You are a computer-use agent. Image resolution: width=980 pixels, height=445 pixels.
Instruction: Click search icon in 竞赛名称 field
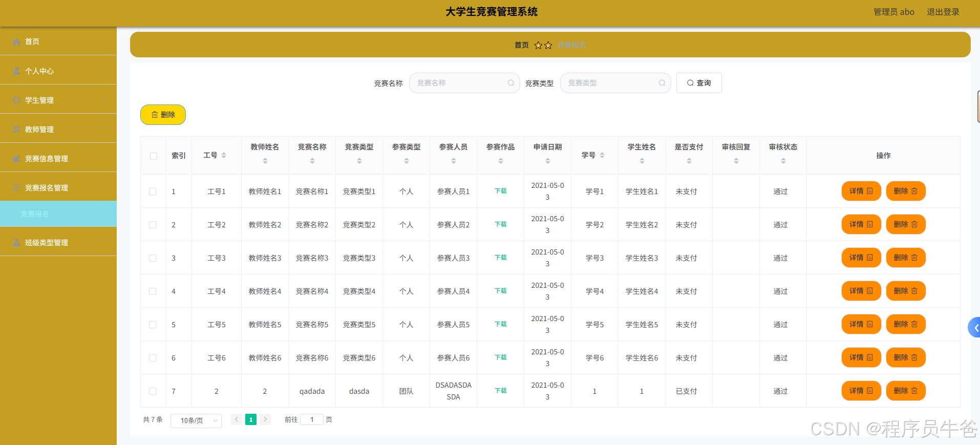tap(510, 83)
